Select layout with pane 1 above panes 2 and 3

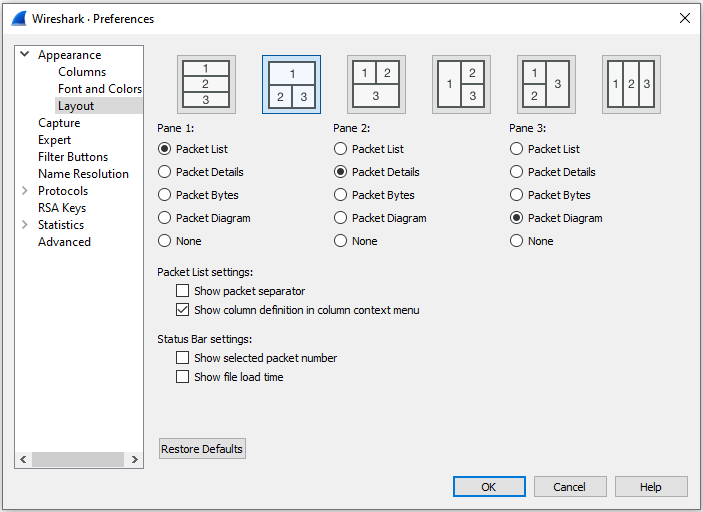click(x=291, y=84)
